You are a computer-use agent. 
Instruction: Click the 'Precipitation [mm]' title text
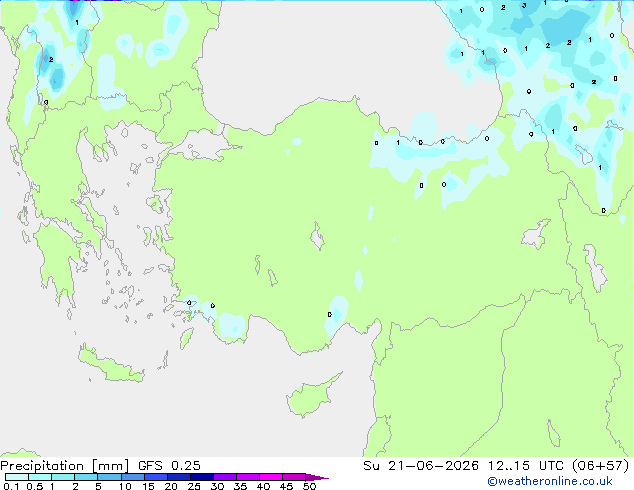[x=64, y=466]
